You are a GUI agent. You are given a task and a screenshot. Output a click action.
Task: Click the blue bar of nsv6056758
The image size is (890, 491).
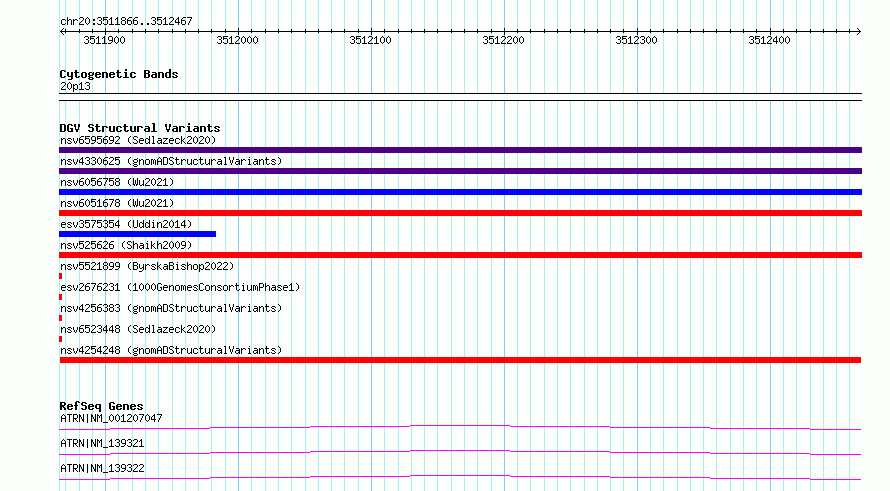pyautogui.click(x=460, y=192)
